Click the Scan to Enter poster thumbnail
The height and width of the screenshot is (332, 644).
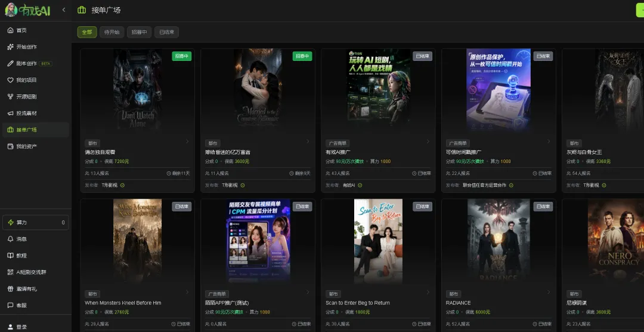pyautogui.click(x=378, y=241)
